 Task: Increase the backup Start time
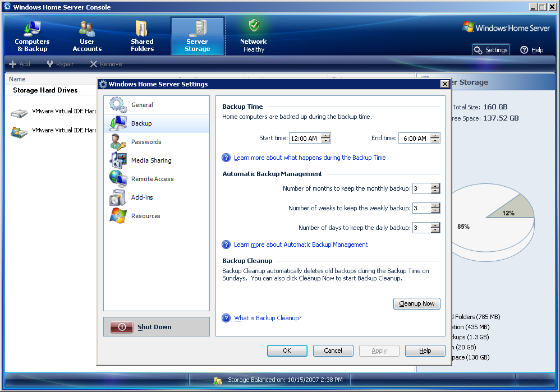(325, 136)
